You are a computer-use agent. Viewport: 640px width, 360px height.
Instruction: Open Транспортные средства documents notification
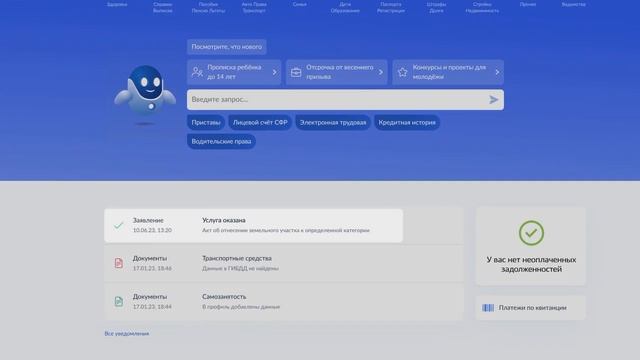point(284,263)
